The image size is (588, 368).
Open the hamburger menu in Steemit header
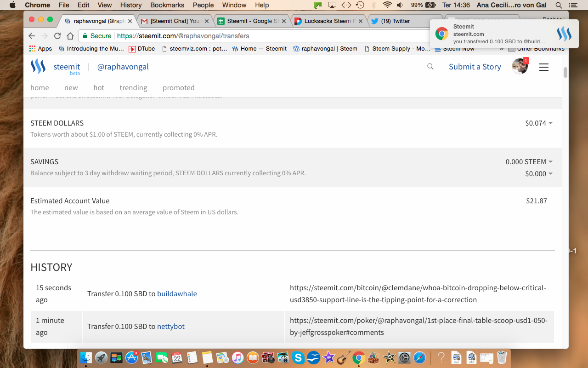(x=544, y=67)
